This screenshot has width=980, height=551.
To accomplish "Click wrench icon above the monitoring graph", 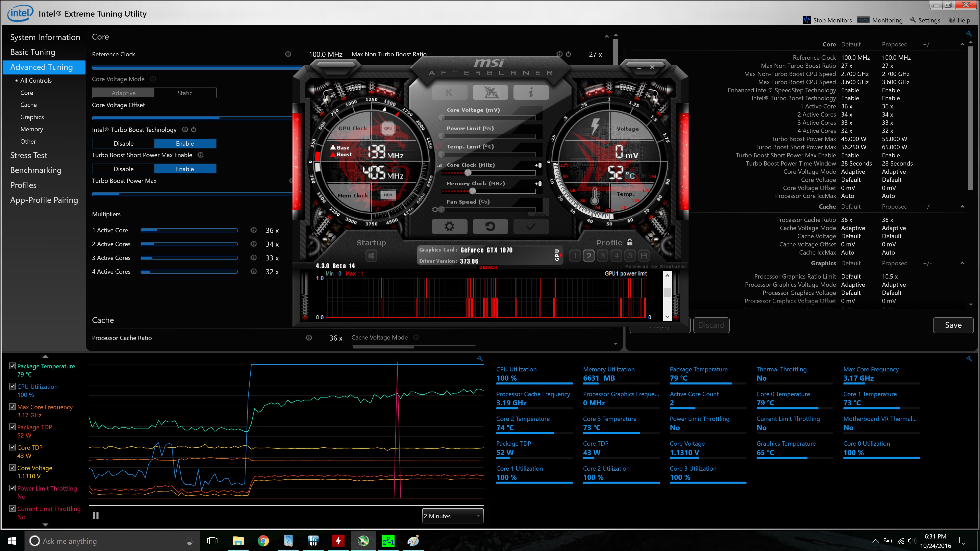I will coord(480,358).
